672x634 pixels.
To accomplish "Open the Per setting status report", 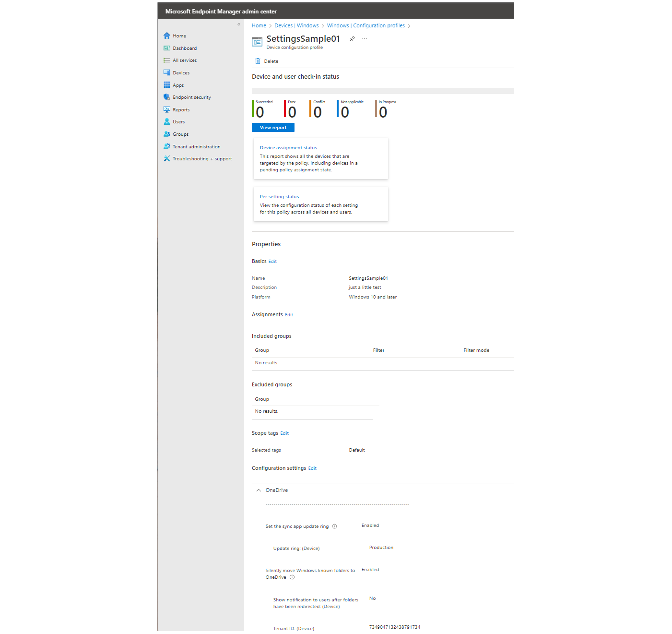I will point(279,196).
